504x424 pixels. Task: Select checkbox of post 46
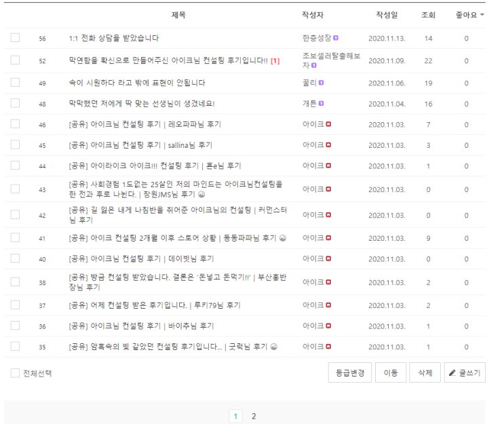click(x=15, y=124)
